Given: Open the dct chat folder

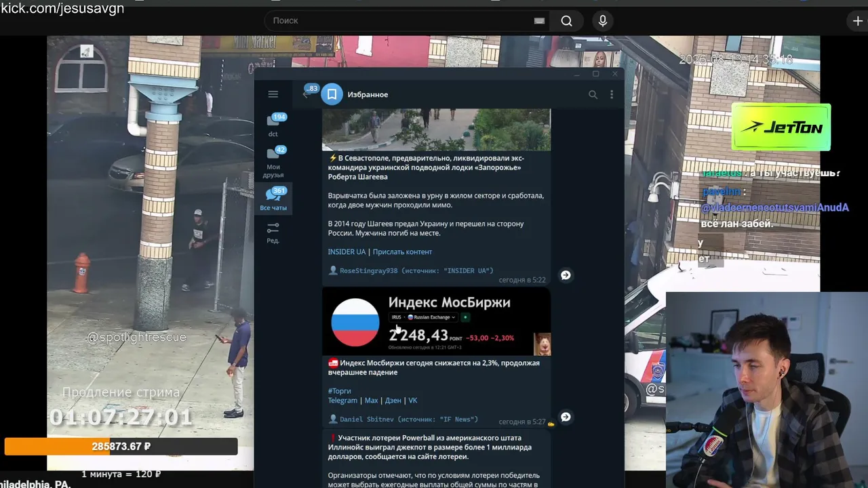Looking at the screenshot, I should pyautogui.click(x=273, y=125).
